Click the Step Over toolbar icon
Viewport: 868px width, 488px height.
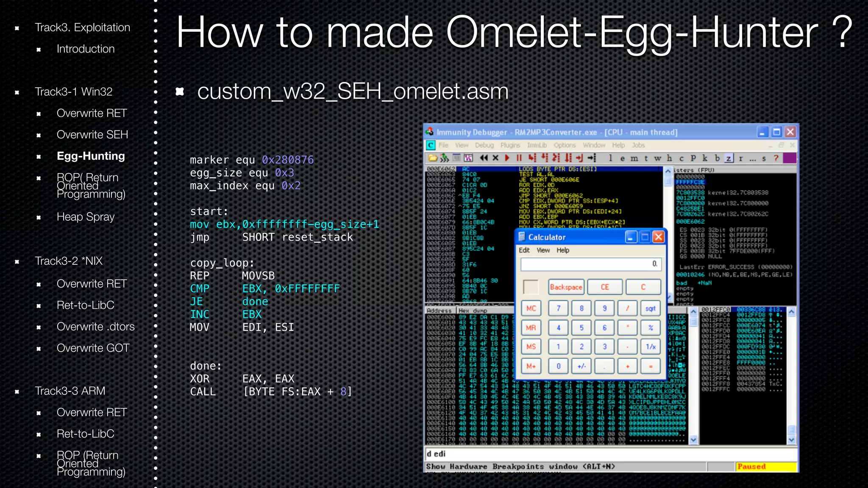545,158
